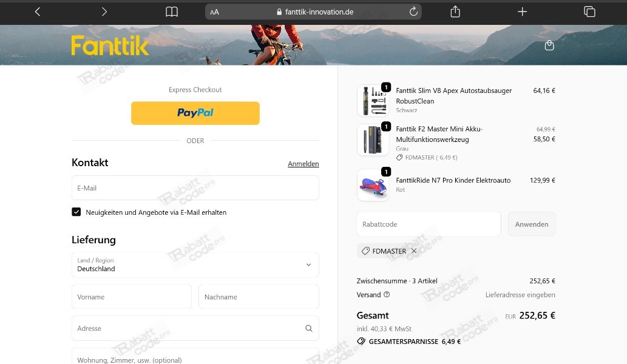Click the Lieferadresse eingeben text
Image resolution: width=627 pixels, height=364 pixels.
pos(520,295)
